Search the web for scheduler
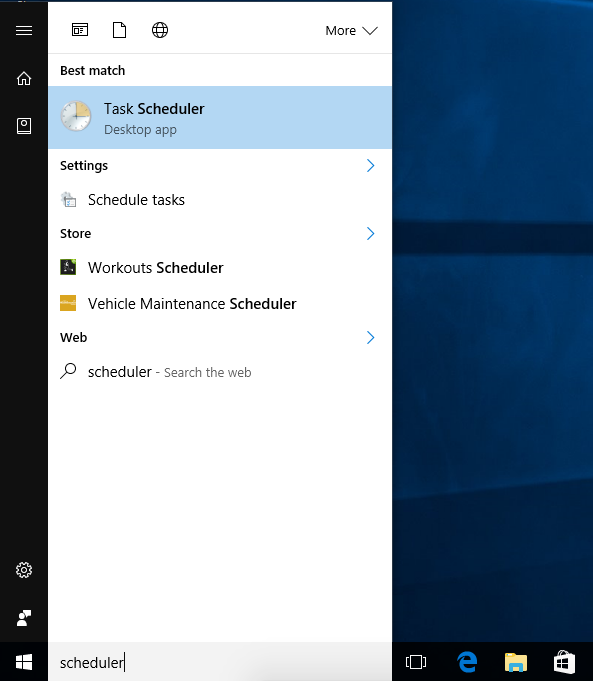 220,372
